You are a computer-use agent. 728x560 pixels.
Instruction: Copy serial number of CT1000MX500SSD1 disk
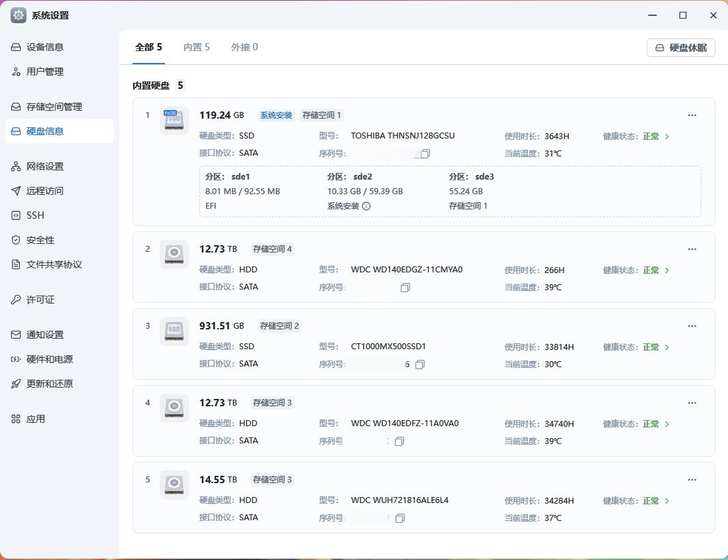[419, 364]
